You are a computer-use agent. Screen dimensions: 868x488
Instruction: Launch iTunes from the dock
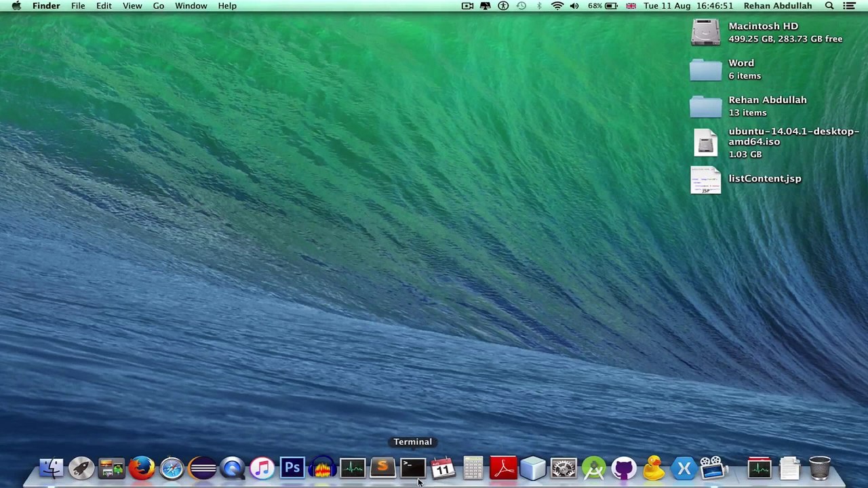click(x=262, y=468)
